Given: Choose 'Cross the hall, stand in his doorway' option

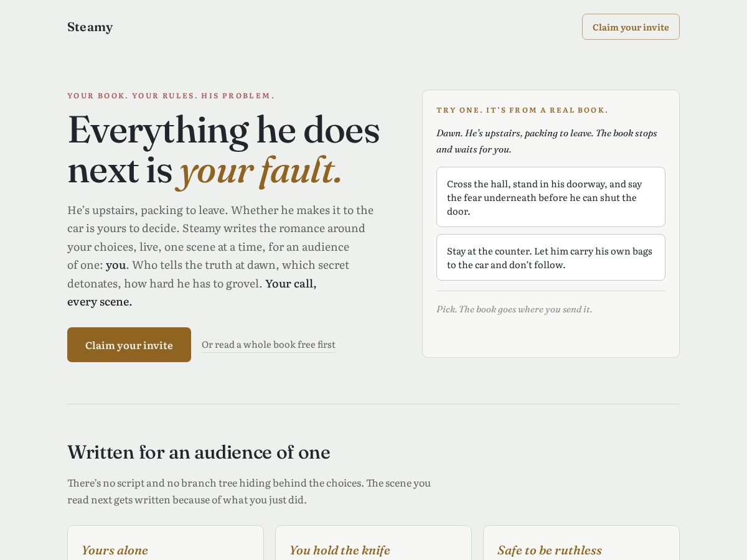Looking at the screenshot, I should tap(551, 197).
